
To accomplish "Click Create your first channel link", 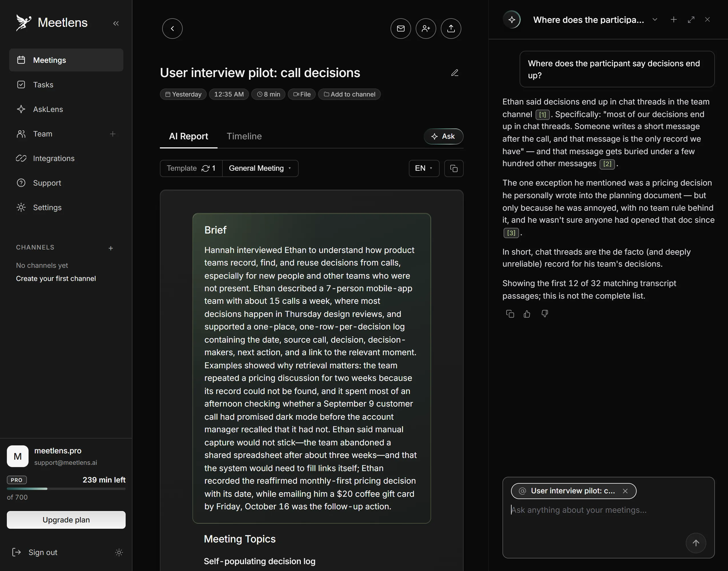I will click(x=56, y=278).
